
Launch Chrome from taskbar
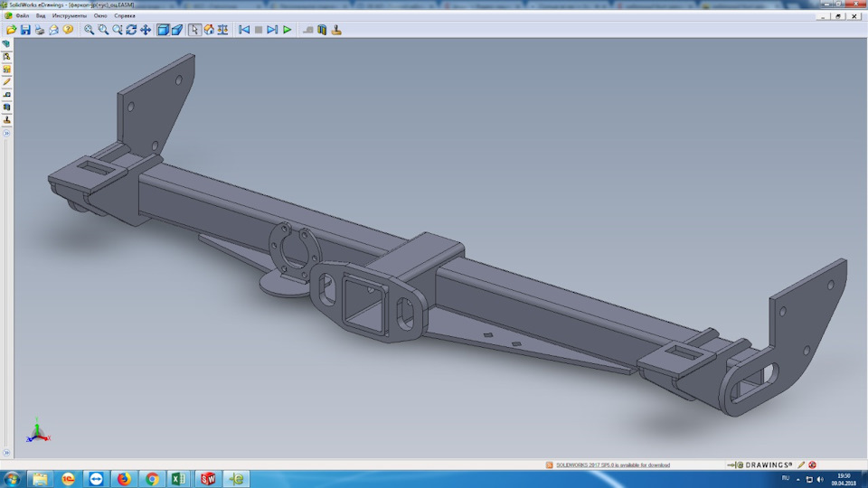[x=152, y=479]
